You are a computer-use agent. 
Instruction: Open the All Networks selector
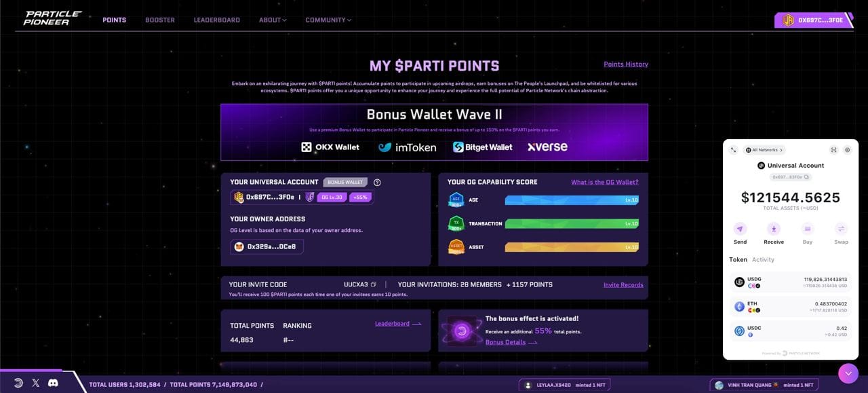[764, 150]
